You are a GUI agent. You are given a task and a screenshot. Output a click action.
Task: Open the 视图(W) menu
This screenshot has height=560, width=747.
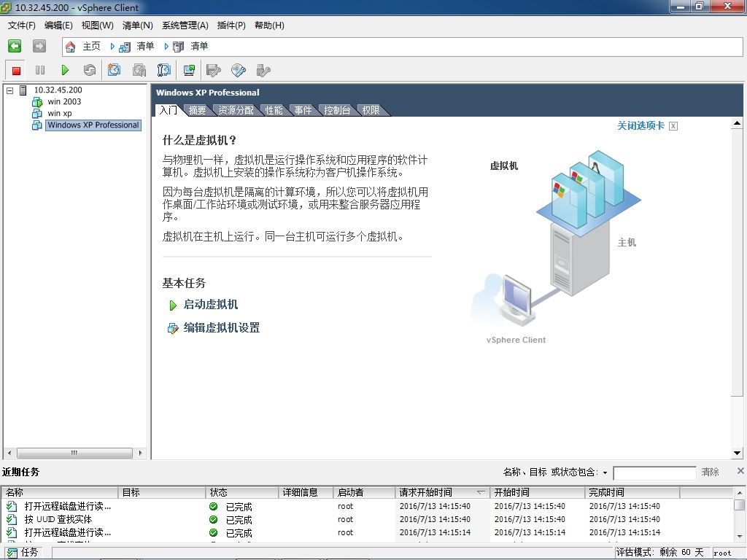tap(97, 26)
